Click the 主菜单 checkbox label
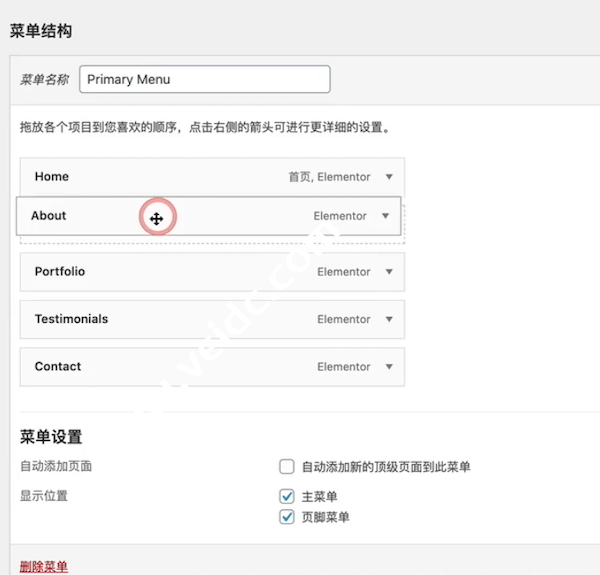The image size is (600, 575). [319, 497]
